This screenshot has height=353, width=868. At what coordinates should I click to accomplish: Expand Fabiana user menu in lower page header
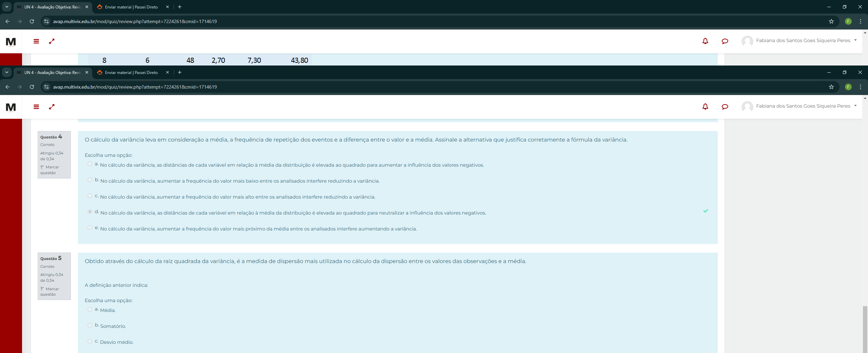855,106
